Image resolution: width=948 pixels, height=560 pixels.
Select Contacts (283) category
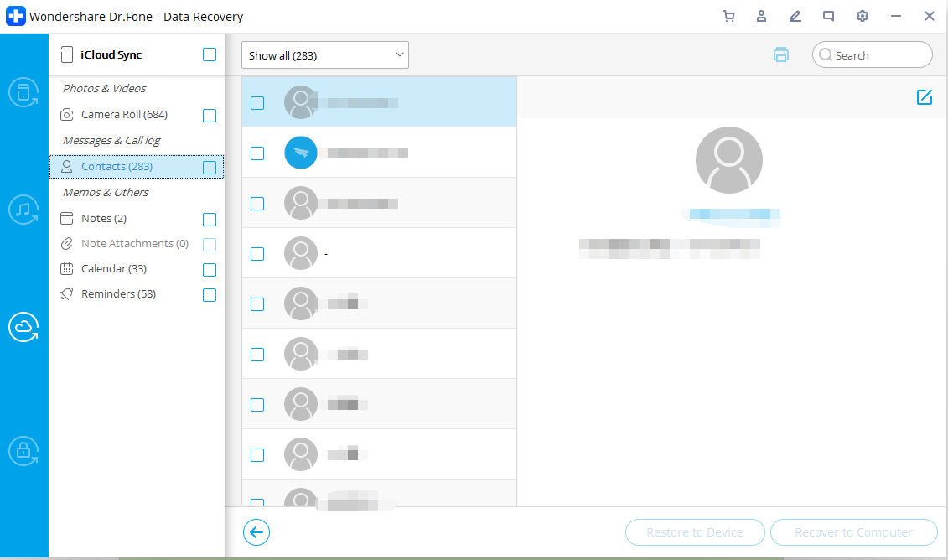(x=117, y=166)
